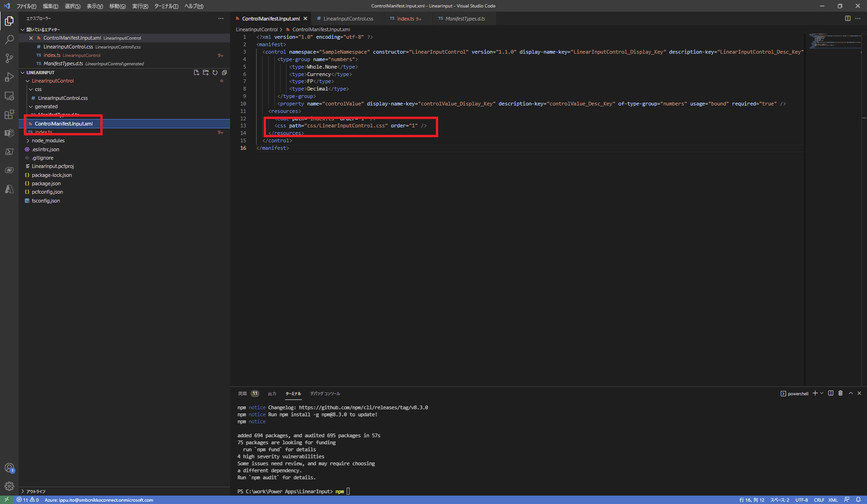Refresh the explorer file tree

(x=215, y=72)
